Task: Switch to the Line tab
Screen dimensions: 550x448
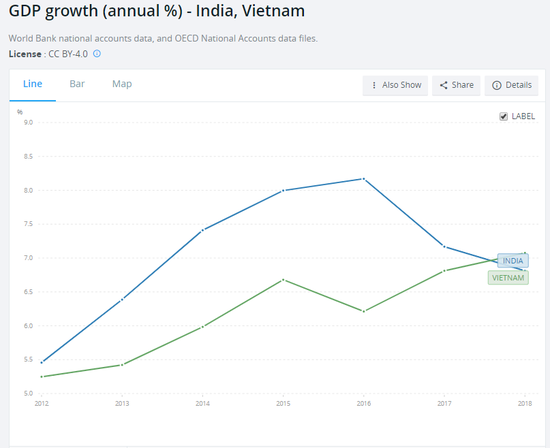Action: [x=33, y=84]
